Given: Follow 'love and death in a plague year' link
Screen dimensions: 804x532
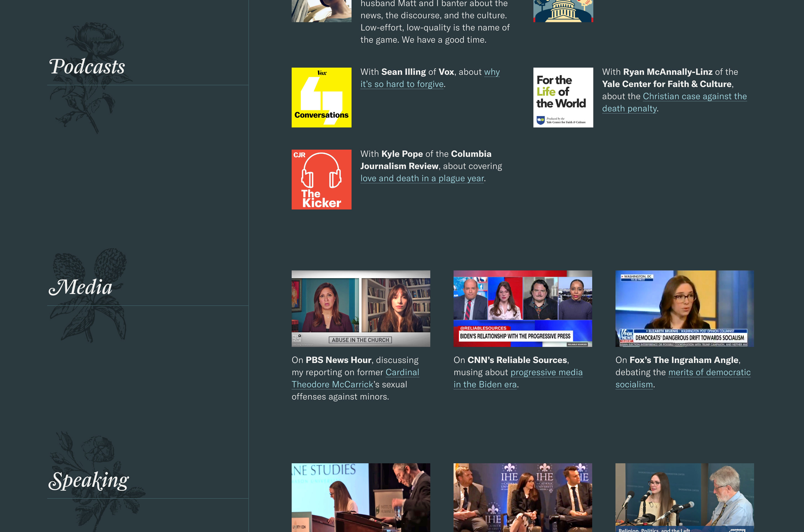Looking at the screenshot, I should tap(422, 178).
